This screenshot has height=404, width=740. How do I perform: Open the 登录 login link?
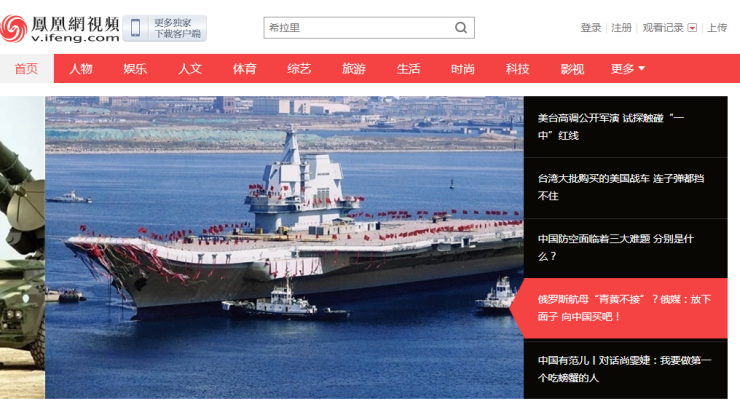coord(591,28)
